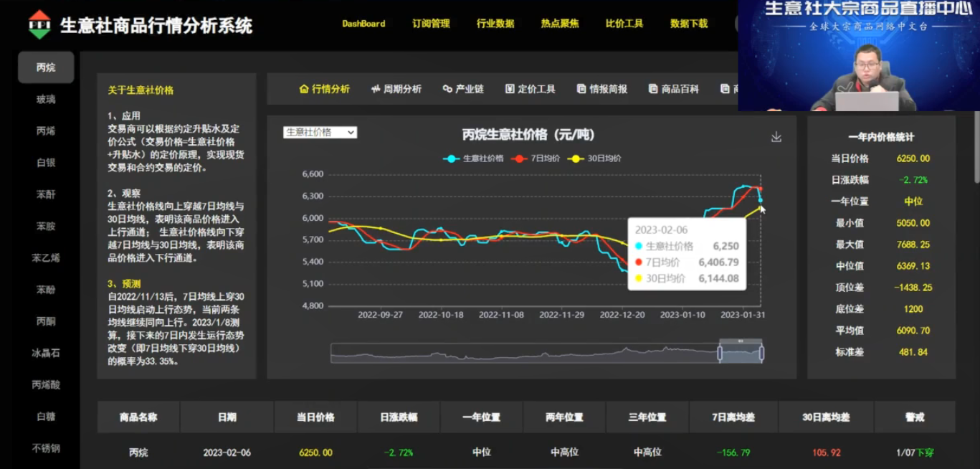Select 丙酮 in the commodity sidebar
Image resolution: width=980 pixels, height=469 pixels.
point(46,321)
